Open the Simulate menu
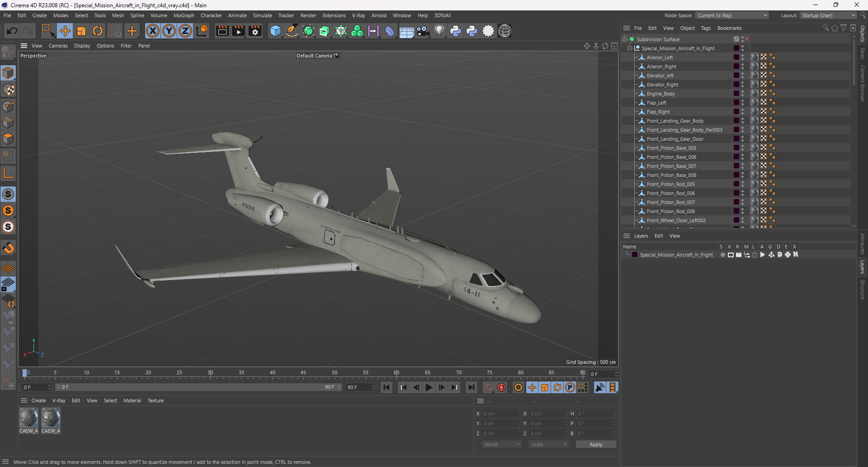Screen dimensions: 868x467 (x=262, y=15)
